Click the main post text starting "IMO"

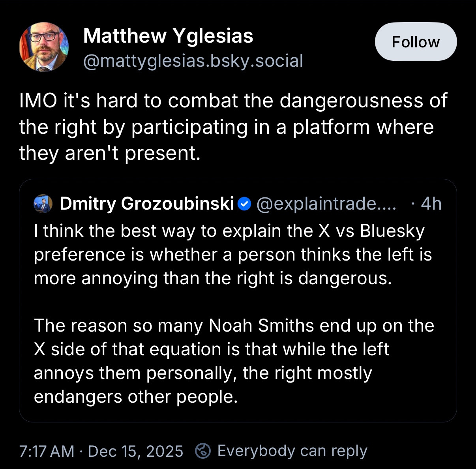(x=233, y=101)
